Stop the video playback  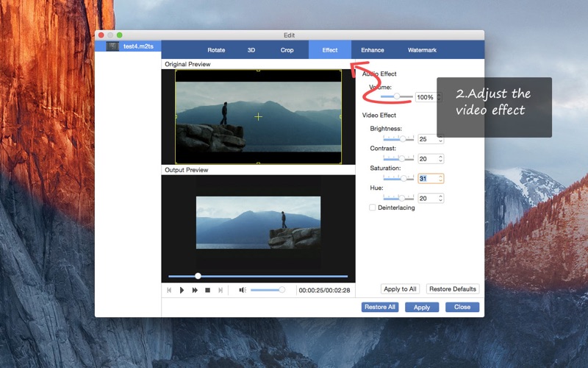[x=208, y=290]
